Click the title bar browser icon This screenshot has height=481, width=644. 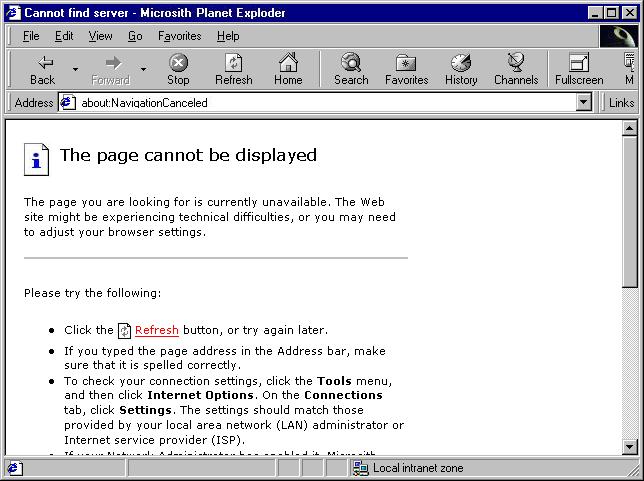12,13
